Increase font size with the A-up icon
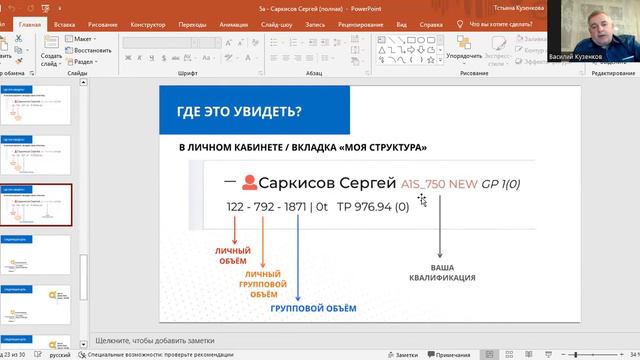 tap(229, 42)
